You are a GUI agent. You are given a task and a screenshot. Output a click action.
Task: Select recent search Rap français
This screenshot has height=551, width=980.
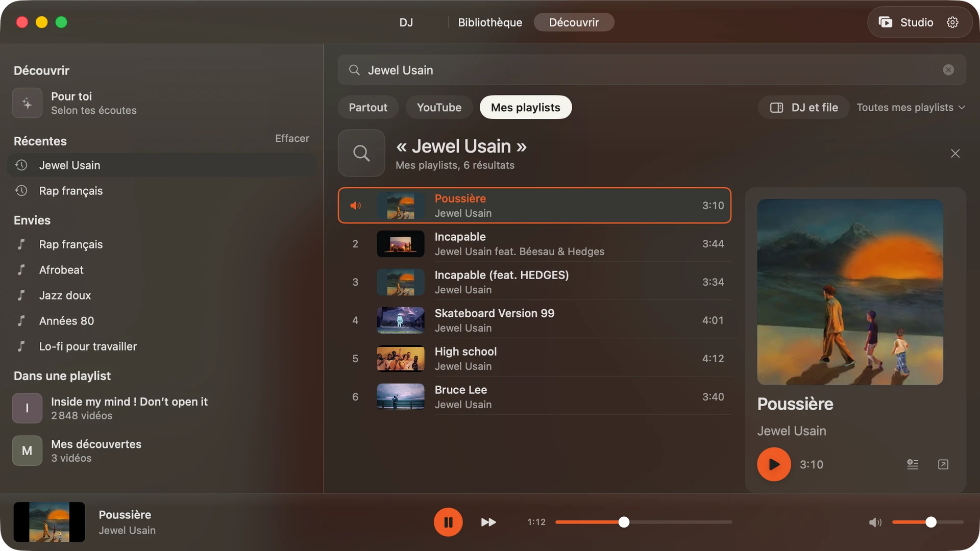pyautogui.click(x=162, y=191)
